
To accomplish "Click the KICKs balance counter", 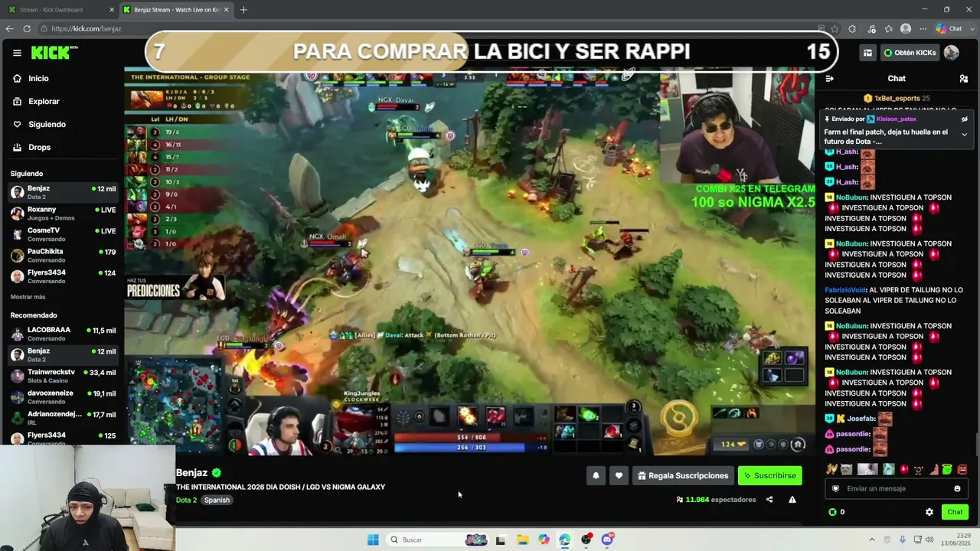I will 837,512.
